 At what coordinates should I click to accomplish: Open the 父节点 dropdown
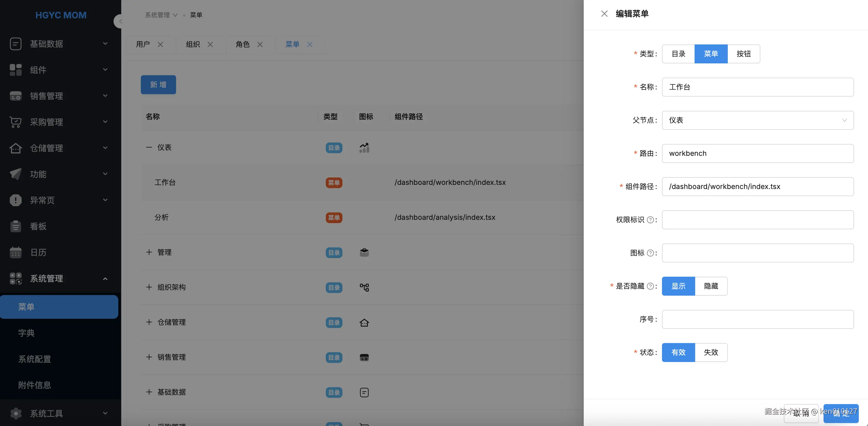(x=757, y=120)
